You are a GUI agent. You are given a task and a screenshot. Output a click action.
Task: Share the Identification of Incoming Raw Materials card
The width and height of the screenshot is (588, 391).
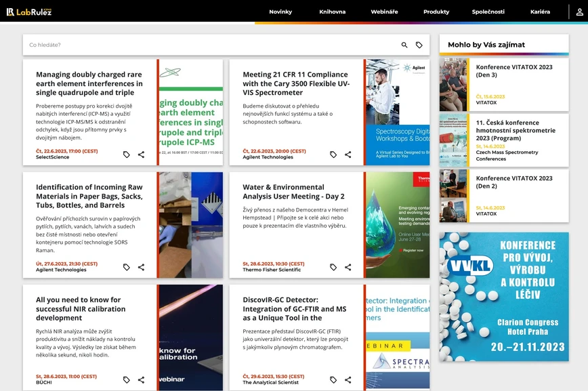(x=141, y=267)
